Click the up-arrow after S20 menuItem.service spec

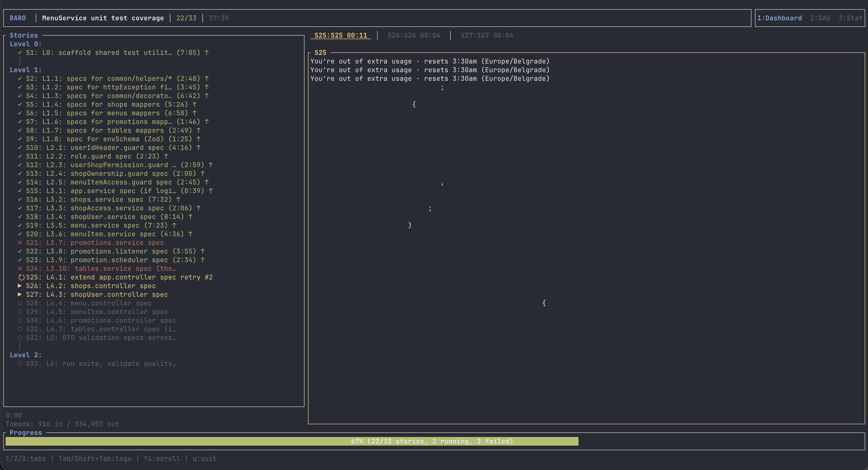(190, 234)
